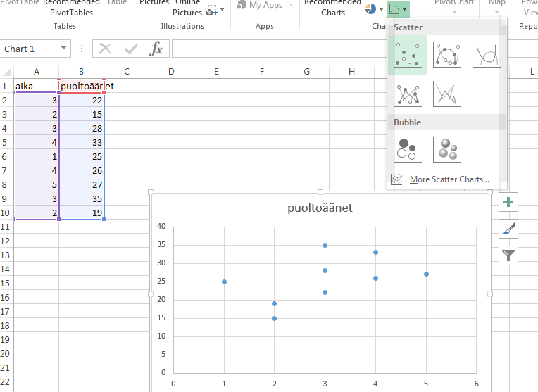Open Chart Elements plus button

[508, 203]
